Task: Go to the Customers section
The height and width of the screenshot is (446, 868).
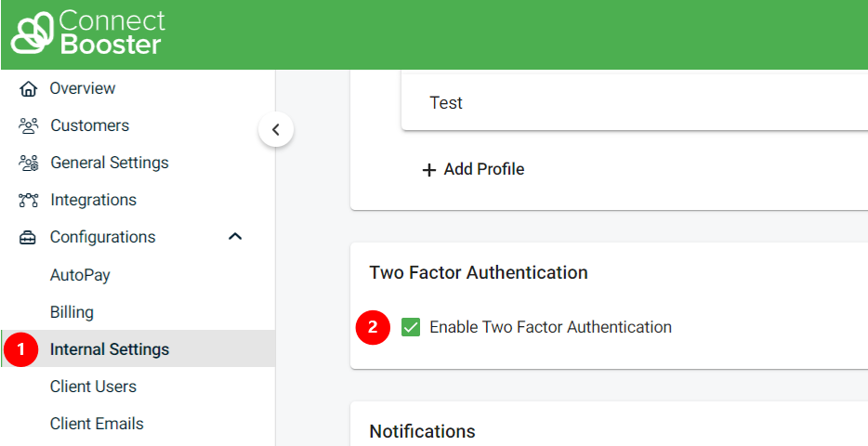Action: click(89, 125)
